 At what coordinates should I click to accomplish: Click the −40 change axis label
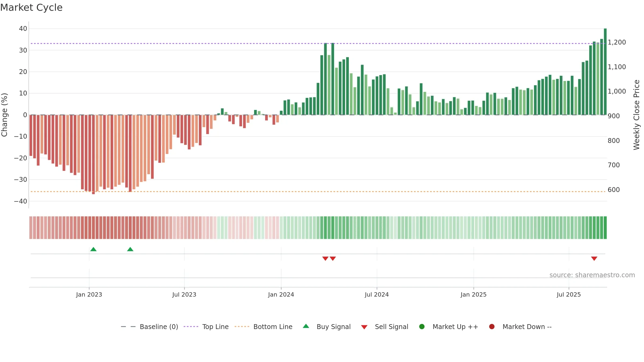pos(21,201)
